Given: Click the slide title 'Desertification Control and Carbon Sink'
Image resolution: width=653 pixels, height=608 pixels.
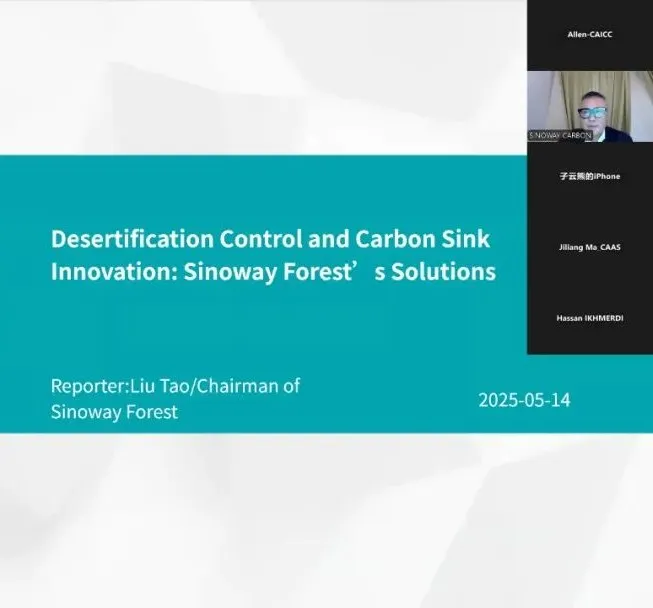Looking at the screenshot, I should [270, 239].
